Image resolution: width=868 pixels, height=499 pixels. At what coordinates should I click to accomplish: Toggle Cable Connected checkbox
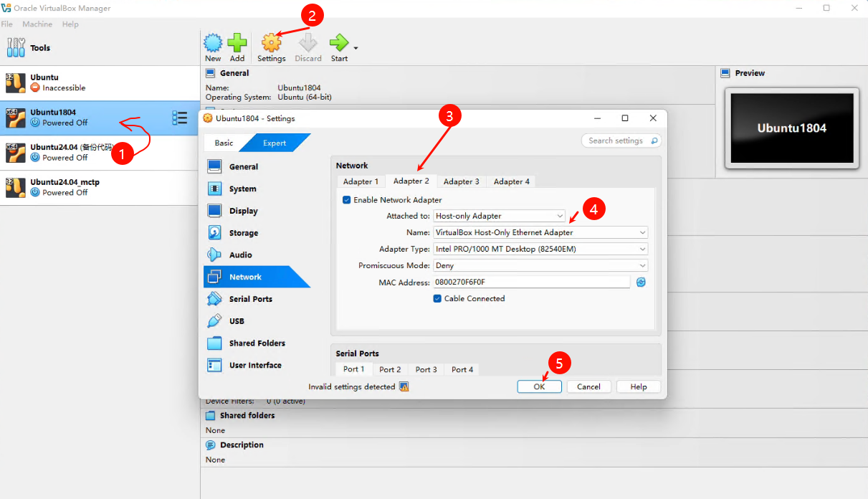pos(437,298)
